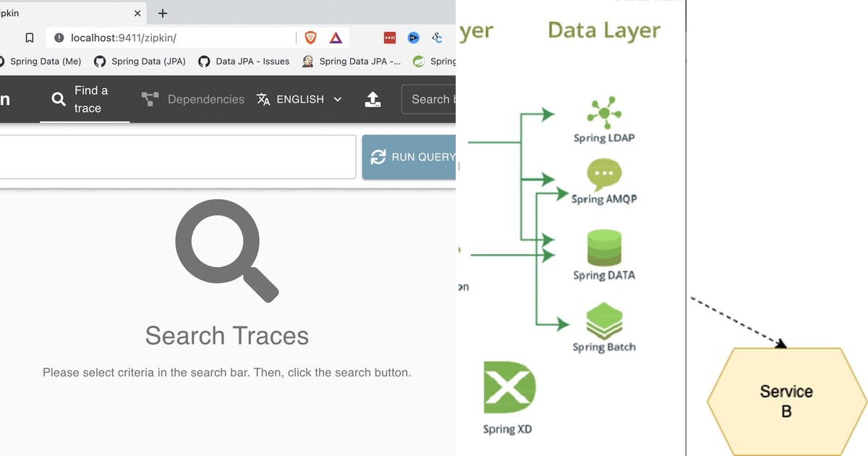Switch to the zipkin browser tab
The image size is (868, 456).
pos(65,13)
